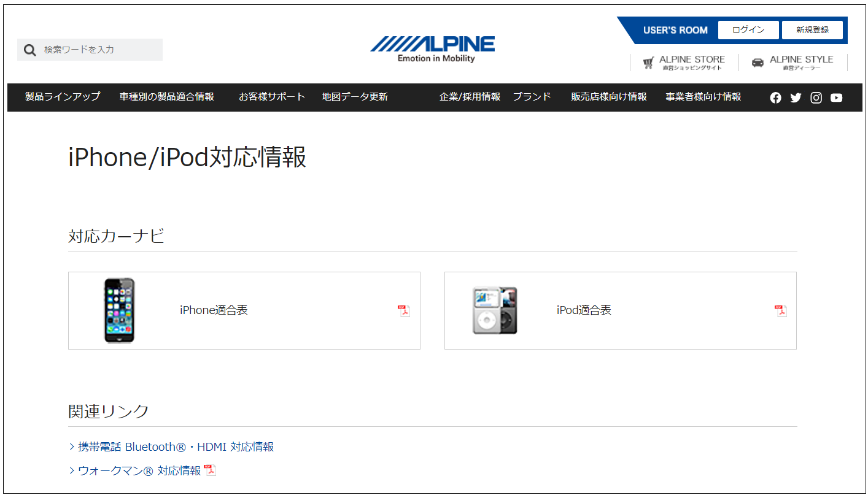Open Alpine's Twitter page icon
Image resolution: width=868 pixels, height=498 pixels.
(x=796, y=98)
